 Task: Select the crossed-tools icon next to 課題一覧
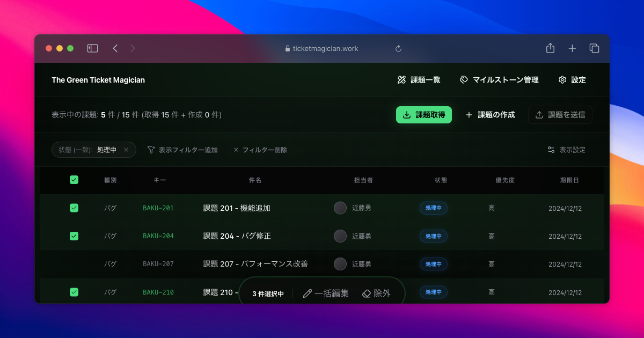pos(401,79)
